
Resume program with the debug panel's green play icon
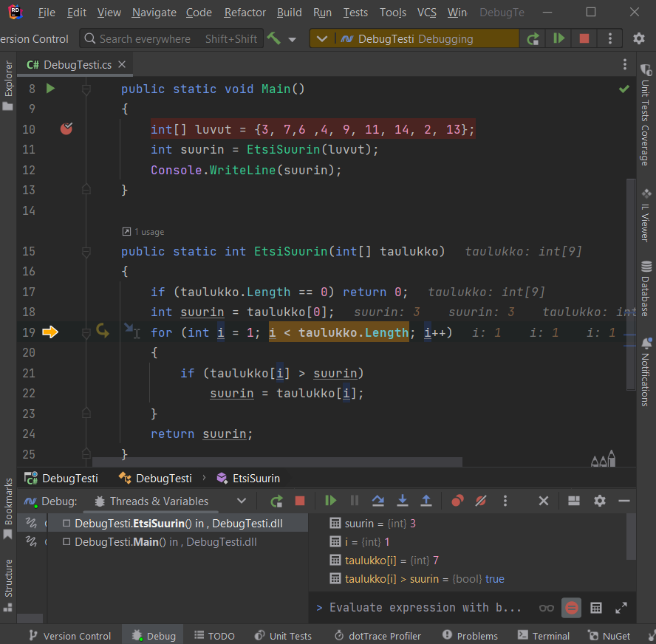click(x=330, y=501)
